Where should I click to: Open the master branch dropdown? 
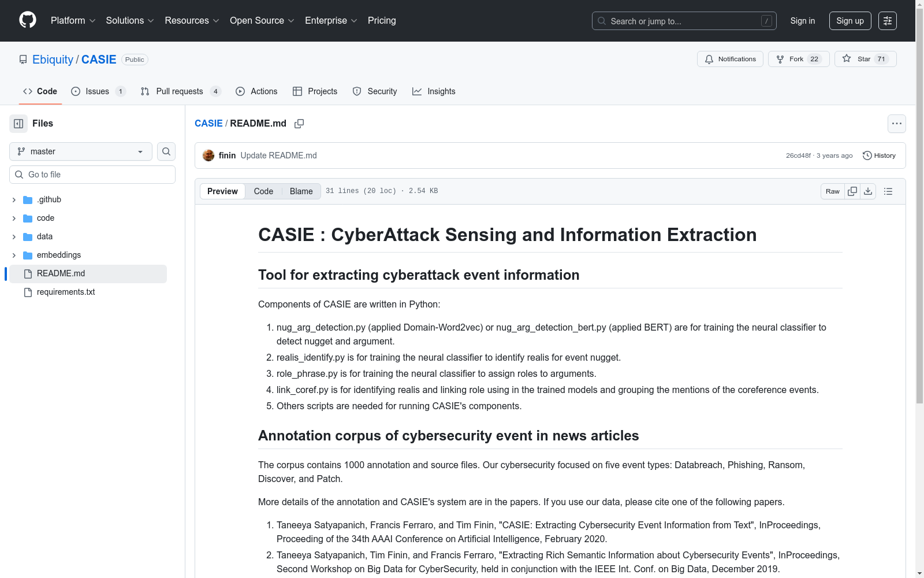(x=81, y=151)
